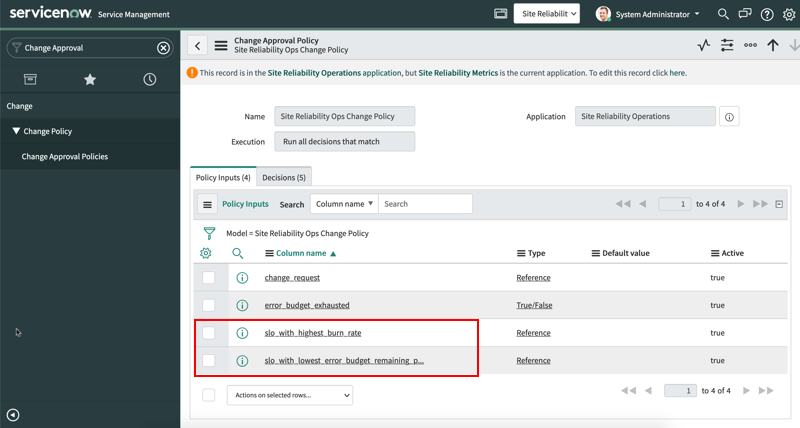Switch to Decisions (5) tab
800x428 pixels.
[x=284, y=178]
